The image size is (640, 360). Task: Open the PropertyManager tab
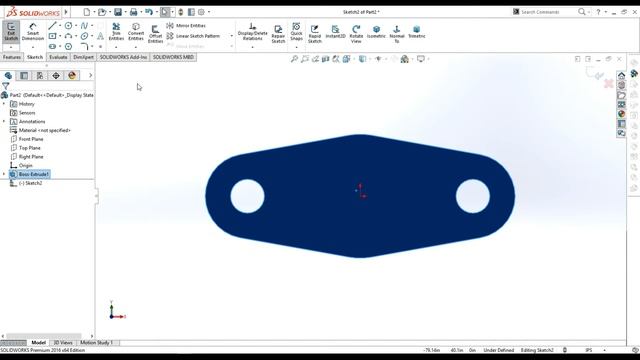[24, 76]
